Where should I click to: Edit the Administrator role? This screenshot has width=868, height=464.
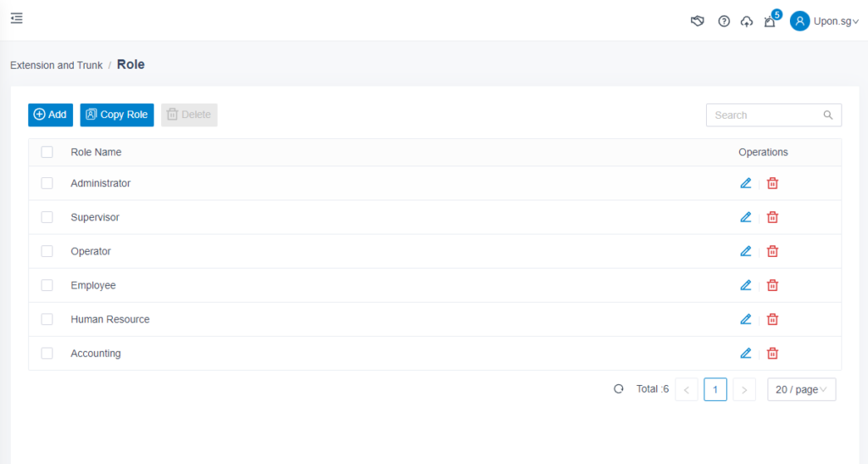[746, 183]
